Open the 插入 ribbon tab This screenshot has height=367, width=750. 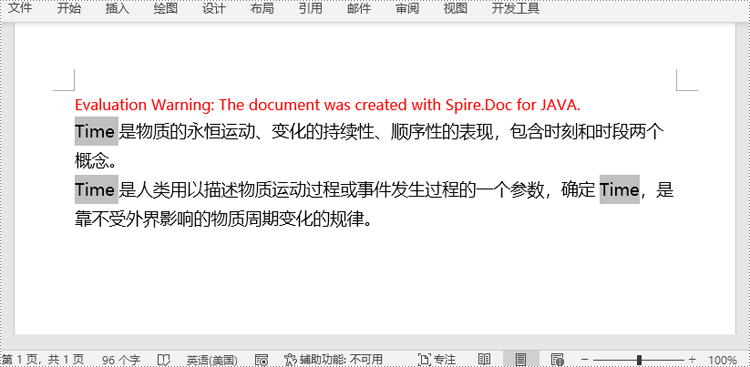point(117,8)
